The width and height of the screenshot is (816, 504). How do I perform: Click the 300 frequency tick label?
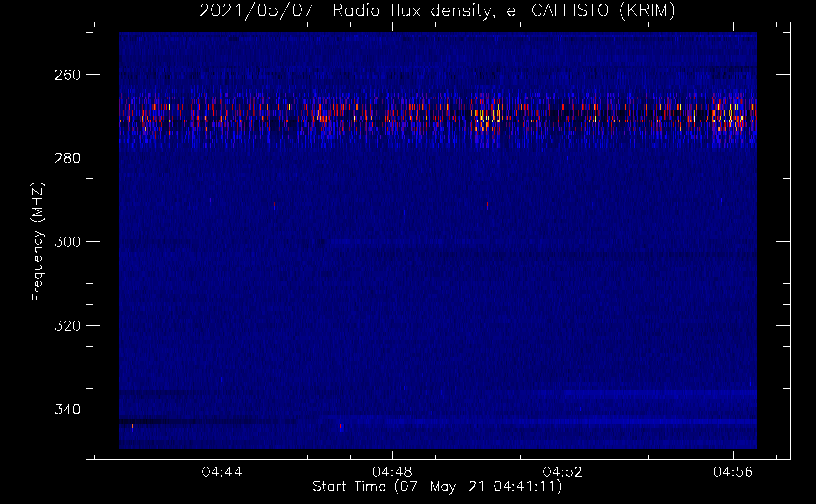(x=68, y=242)
